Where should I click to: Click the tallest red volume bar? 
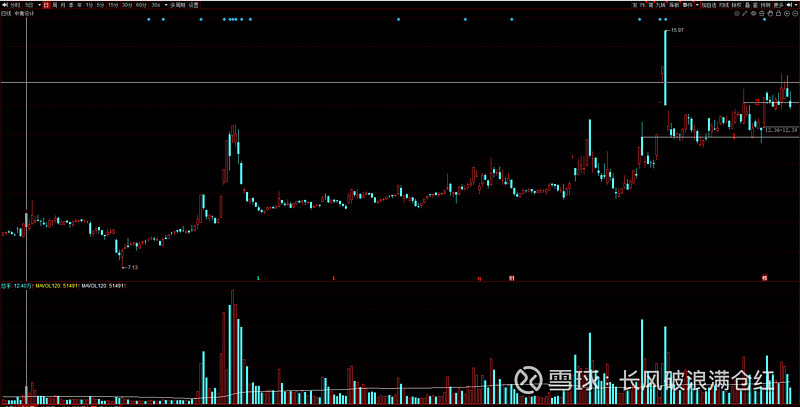[x=233, y=347]
